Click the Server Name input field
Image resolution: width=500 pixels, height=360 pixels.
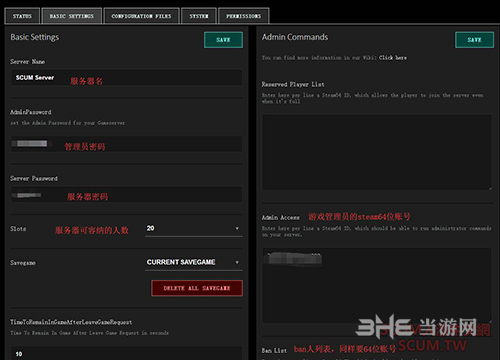(x=126, y=78)
